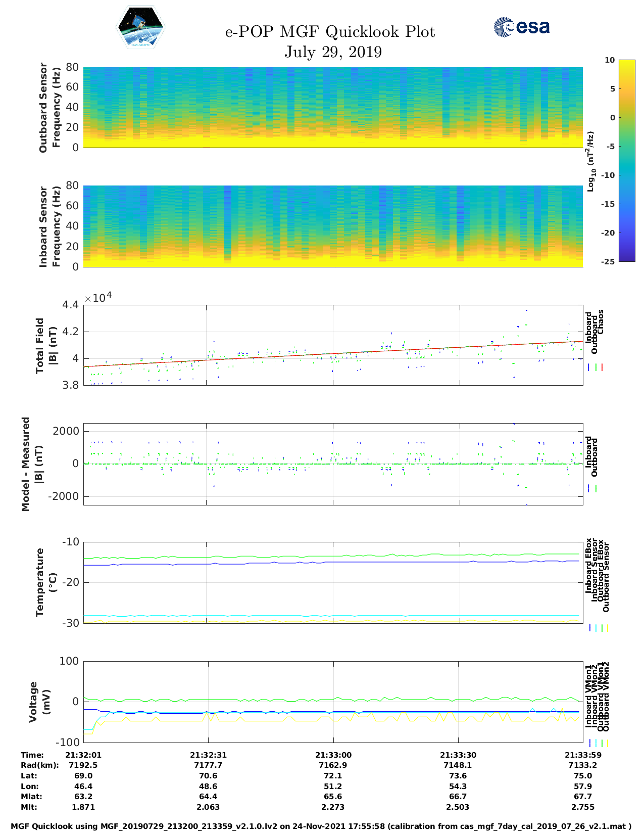Click the MGF Quicklook footer file text

[x=321, y=826]
